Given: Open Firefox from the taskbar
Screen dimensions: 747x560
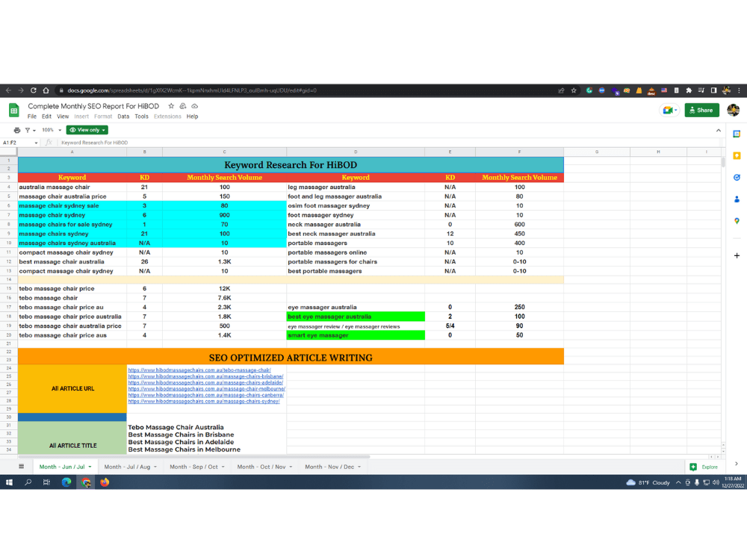Looking at the screenshot, I should 105,482.
